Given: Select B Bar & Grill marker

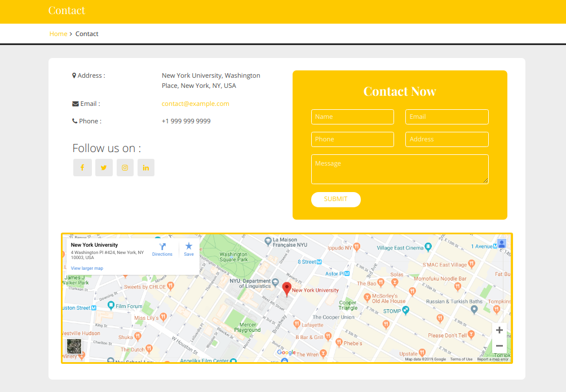Looking at the screenshot, I should [x=328, y=336].
